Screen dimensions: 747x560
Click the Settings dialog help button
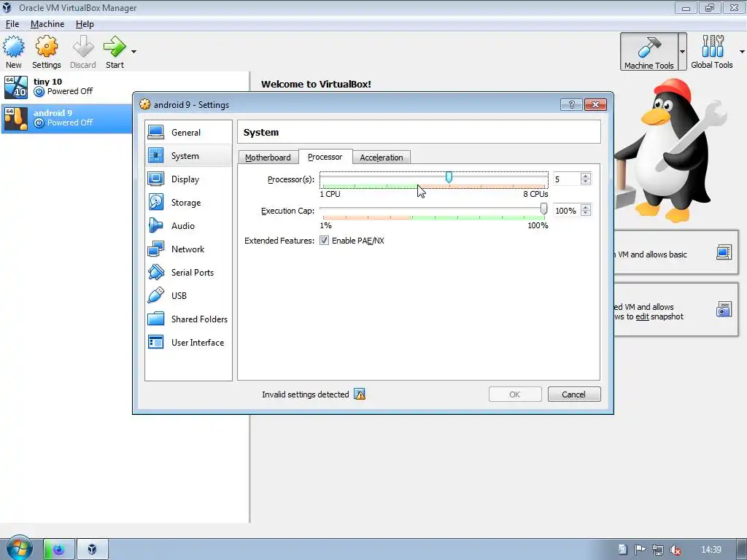(571, 104)
